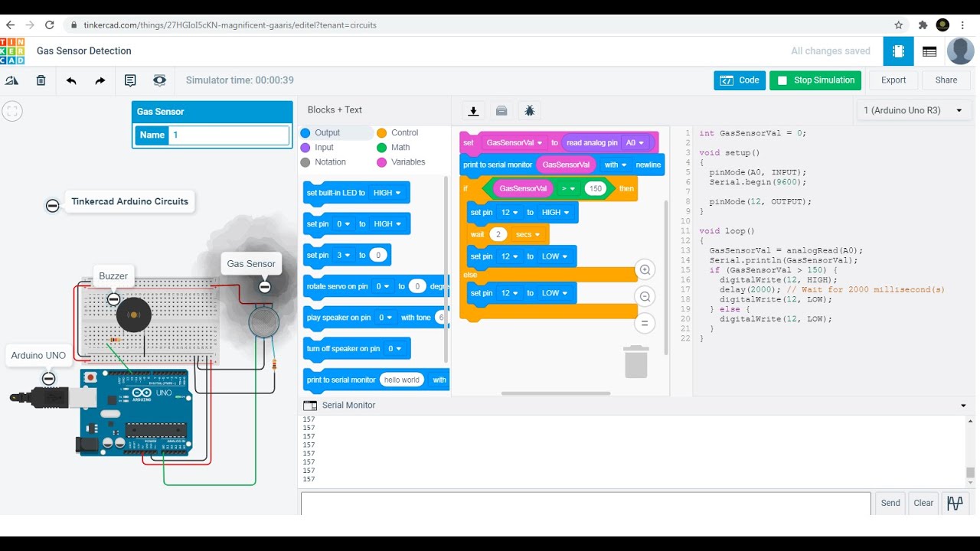
Task: Clear the serial monitor output
Action: 923,503
